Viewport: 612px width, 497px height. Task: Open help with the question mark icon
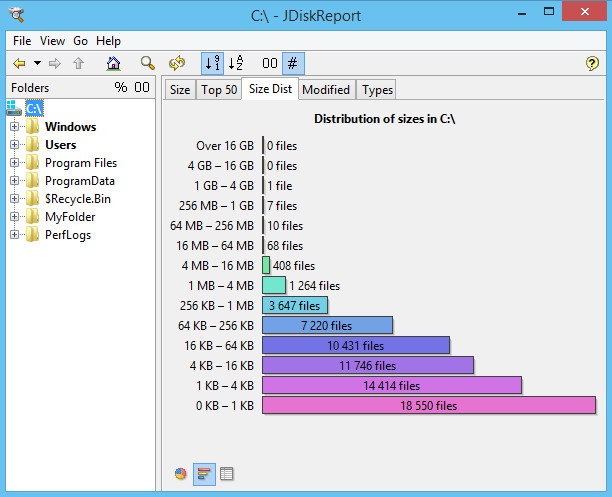tap(592, 63)
